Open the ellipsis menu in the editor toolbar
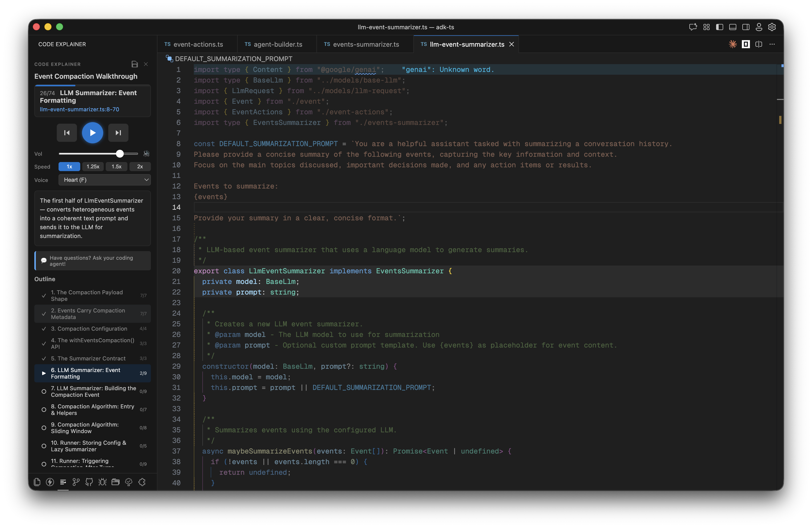Image resolution: width=812 pixels, height=528 pixels. pos(772,44)
